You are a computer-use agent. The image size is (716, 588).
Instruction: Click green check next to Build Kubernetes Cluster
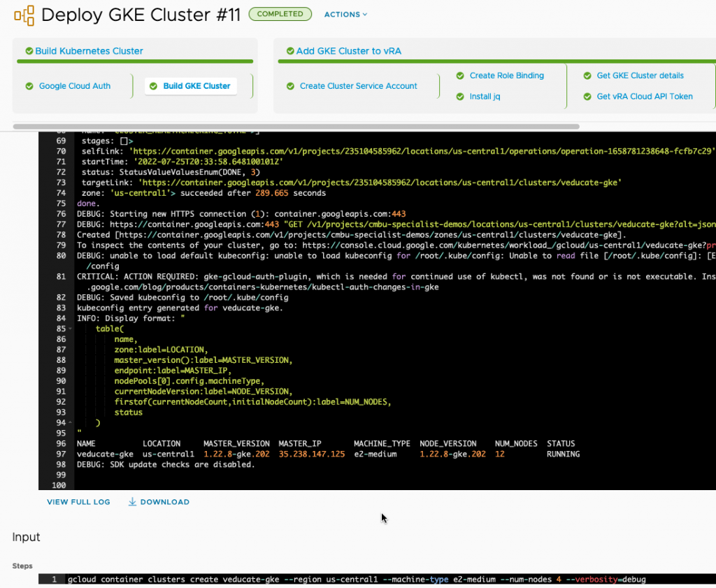click(29, 51)
